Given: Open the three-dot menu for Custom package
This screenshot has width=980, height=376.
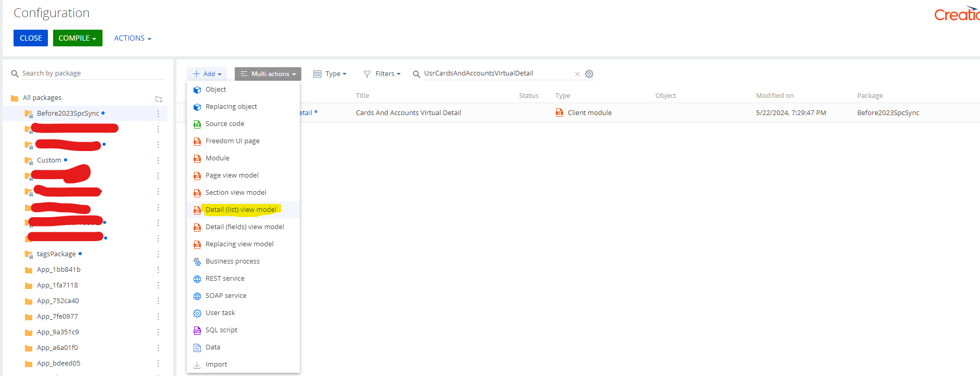Looking at the screenshot, I should pos(158,160).
